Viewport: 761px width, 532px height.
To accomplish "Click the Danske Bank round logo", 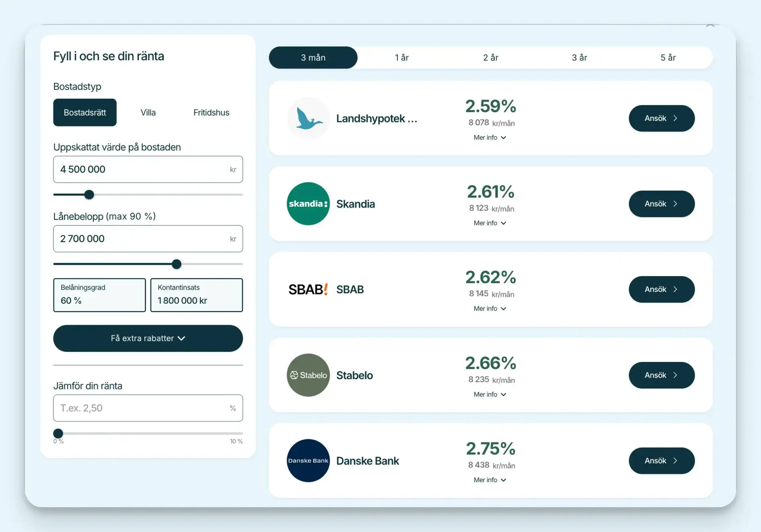I will click(x=308, y=461).
